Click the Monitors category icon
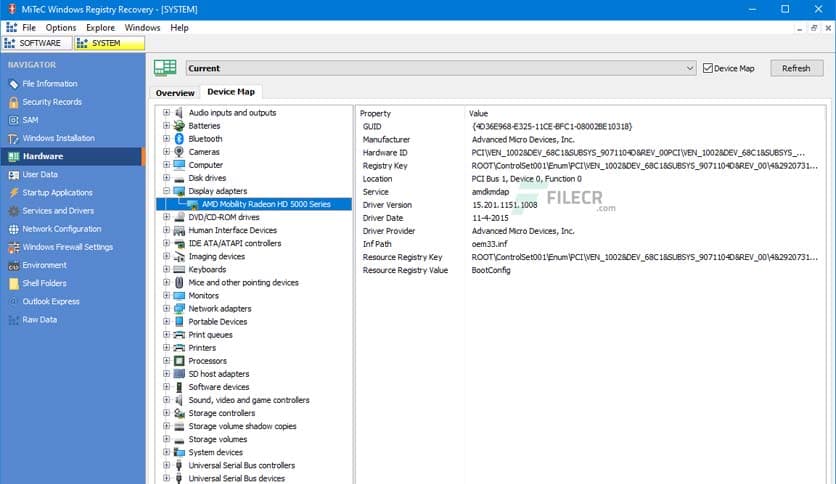This screenshot has height=484, width=836. (180, 295)
